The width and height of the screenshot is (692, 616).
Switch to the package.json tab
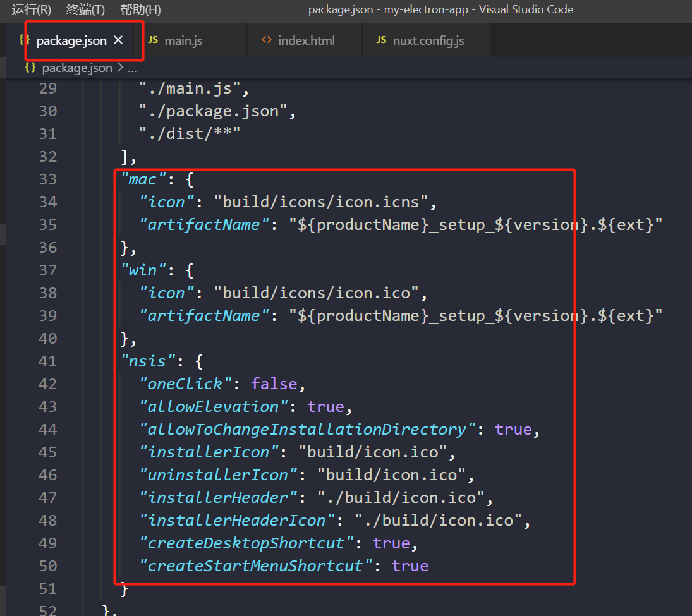[71, 40]
